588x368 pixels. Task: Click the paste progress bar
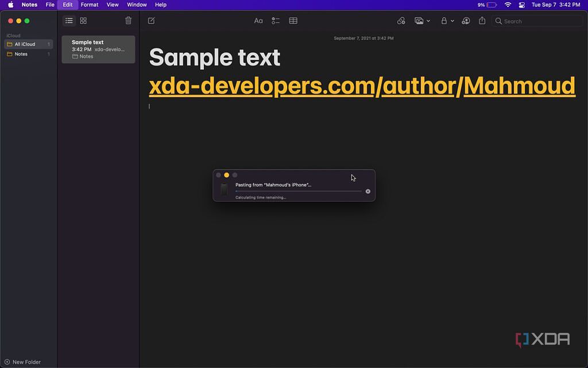[299, 191]
